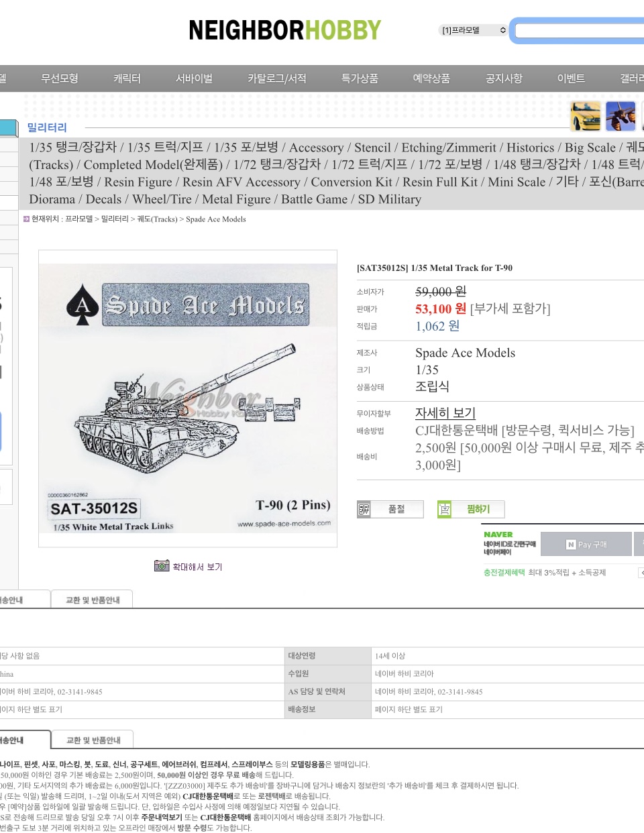Select the 예약상품 menu item
Screen dimensions: 644x833
pyautogui.click(x=431, y=78)
